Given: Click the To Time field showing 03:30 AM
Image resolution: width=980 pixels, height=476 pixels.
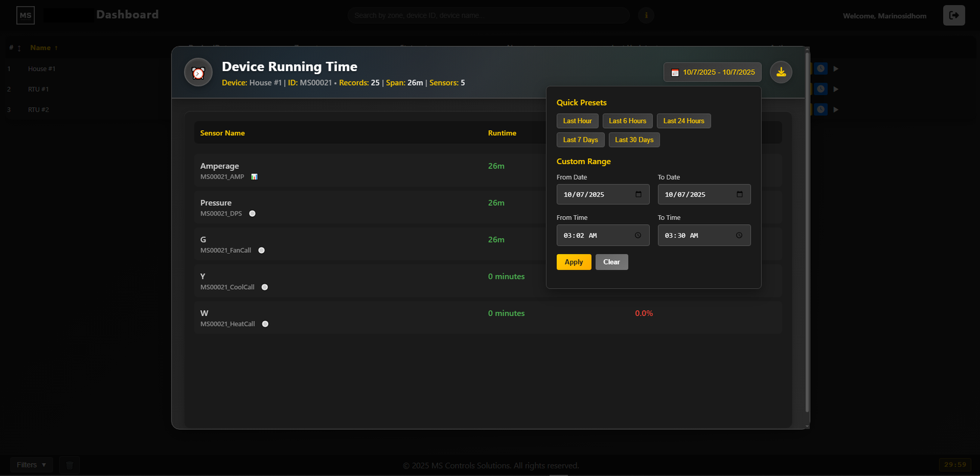Looking at the screenshot, I should tap(704, 235).
